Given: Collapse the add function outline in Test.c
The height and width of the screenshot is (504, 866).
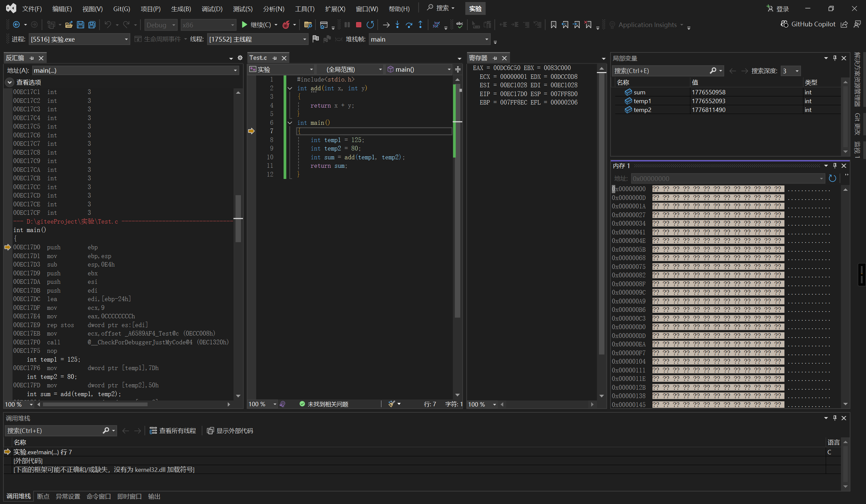Looking at the screenshot, I should (x=290, y=88).
